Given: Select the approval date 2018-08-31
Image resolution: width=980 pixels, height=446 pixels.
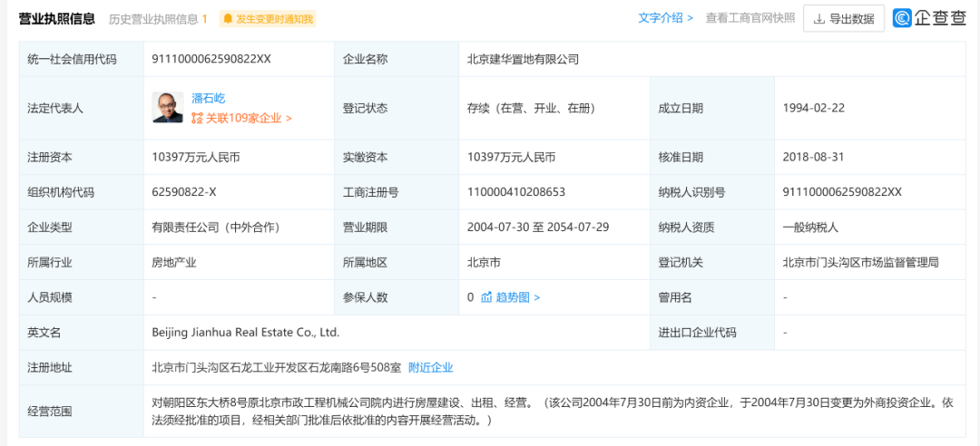Looking at the screenshot, I should coord(813,157).
